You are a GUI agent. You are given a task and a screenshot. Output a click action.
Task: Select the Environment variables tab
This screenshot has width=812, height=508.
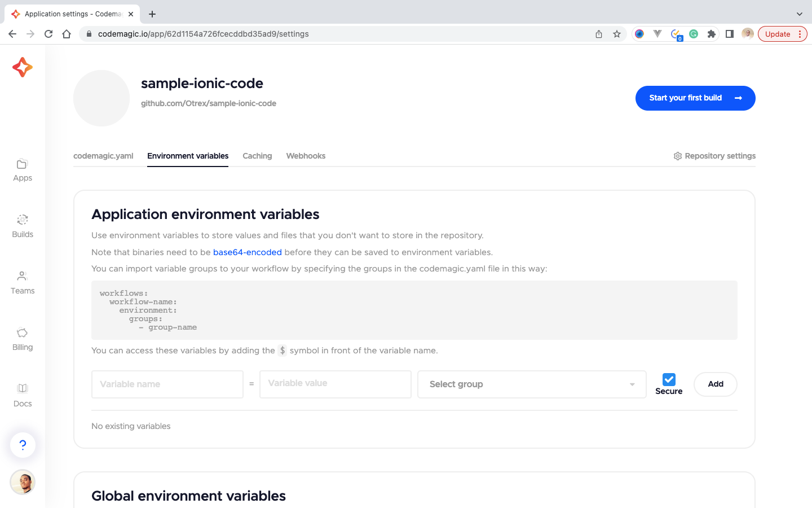tap(188, 156)
